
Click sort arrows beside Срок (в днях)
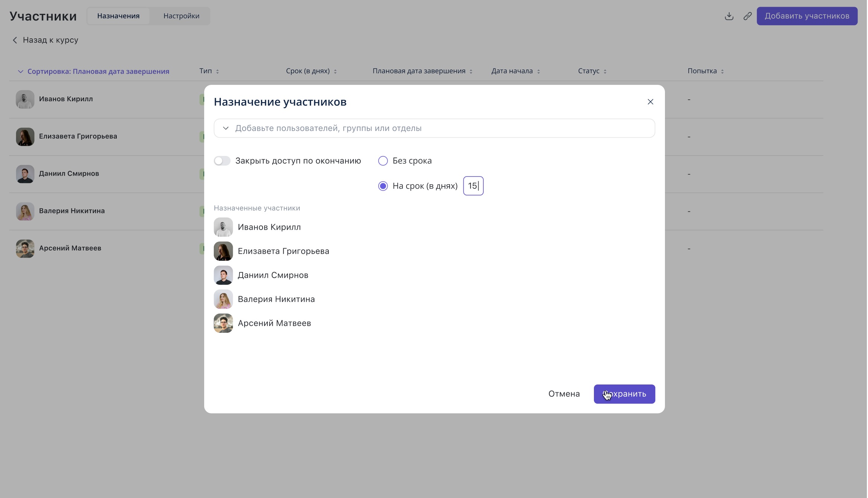point(335,71)
